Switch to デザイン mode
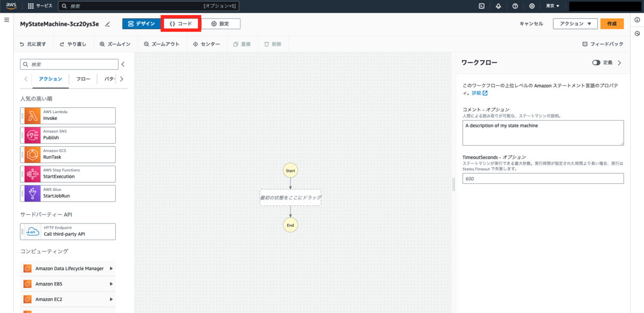644x313 pixels. (142, 24)
